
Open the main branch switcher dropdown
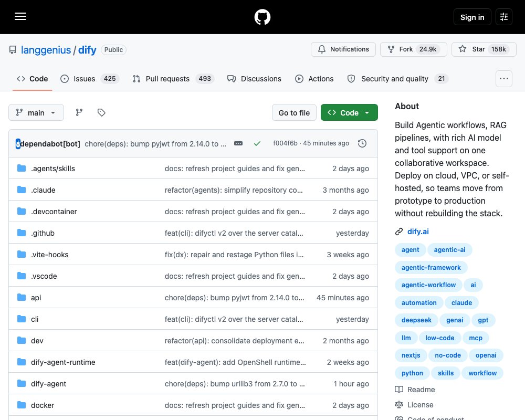tap(36, 112)
